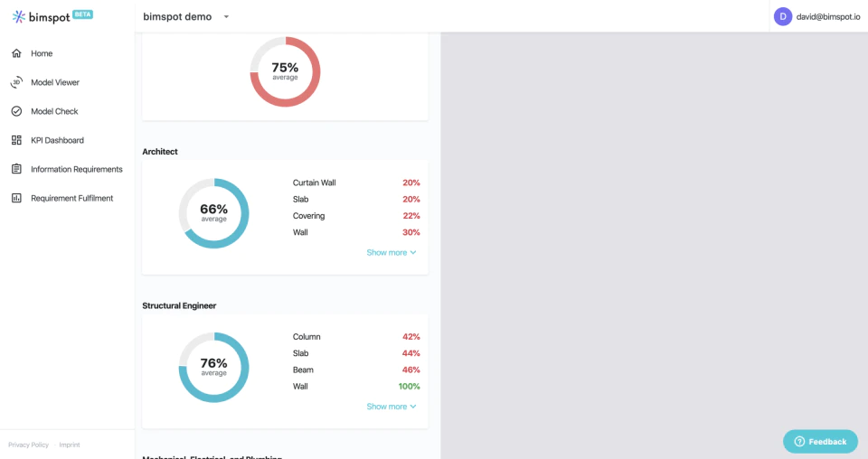Viewport: 868px width, 459px height.
Task: Expand Show more in Architect card
Action: point(392,252)
